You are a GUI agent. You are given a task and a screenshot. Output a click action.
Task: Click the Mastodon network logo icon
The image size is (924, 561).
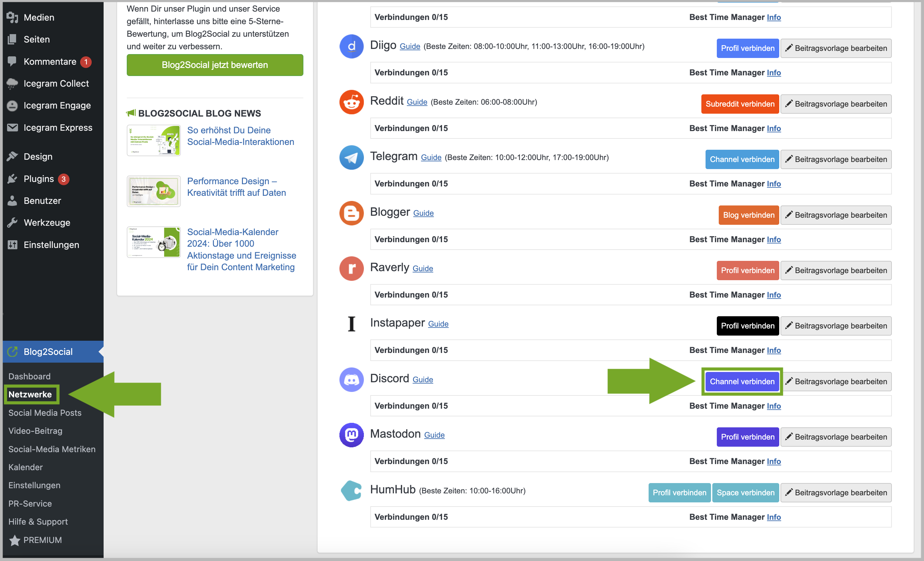coord(351,435)
